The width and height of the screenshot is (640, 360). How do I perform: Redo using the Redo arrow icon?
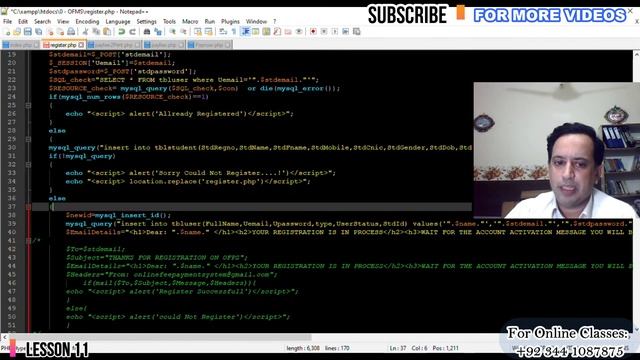click(x=133, y=31)
